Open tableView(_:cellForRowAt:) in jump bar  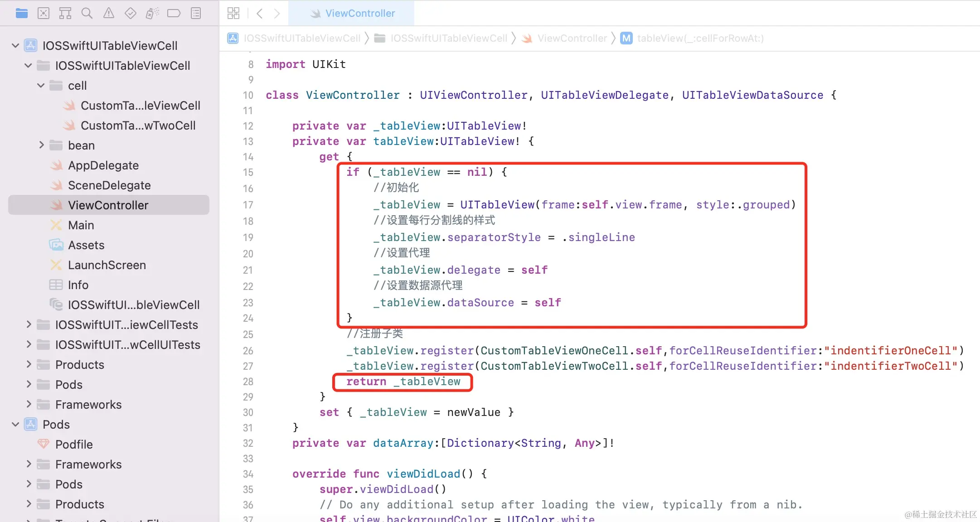coord(700,39)
